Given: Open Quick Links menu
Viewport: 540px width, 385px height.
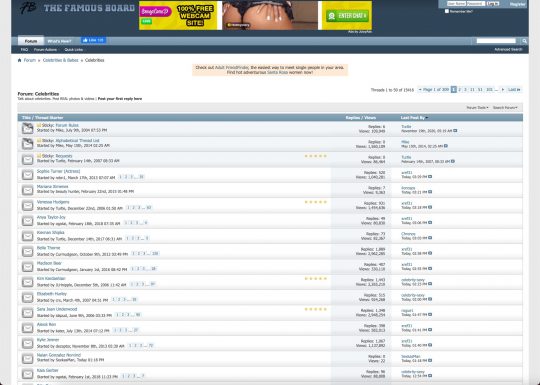Looking at the screenshot, I should 74,50.
